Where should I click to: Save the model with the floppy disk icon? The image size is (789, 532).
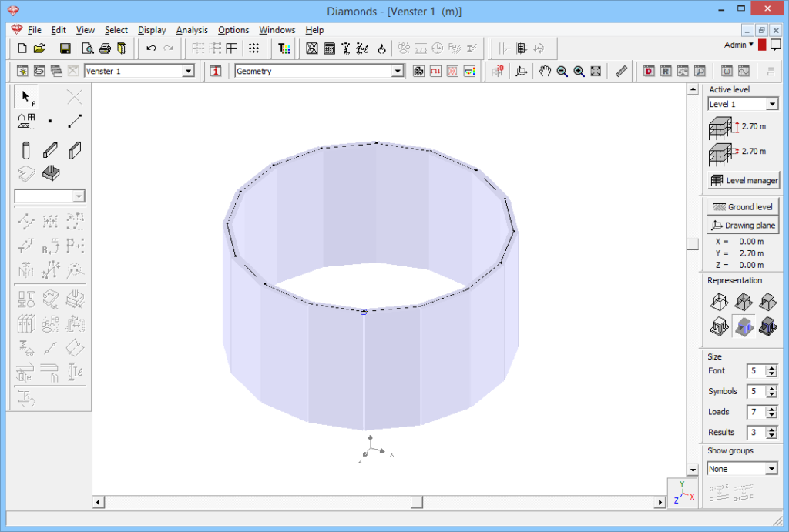(x=65, y=49)
